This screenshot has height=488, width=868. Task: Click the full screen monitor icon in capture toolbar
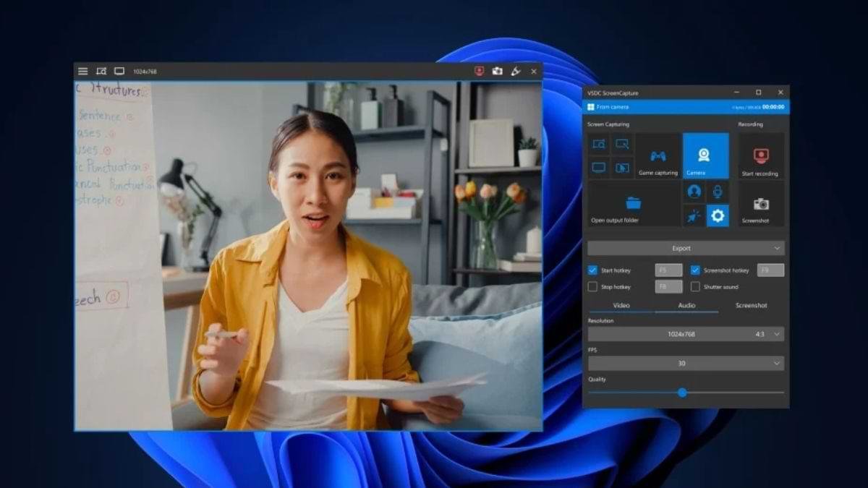[119, 71]
